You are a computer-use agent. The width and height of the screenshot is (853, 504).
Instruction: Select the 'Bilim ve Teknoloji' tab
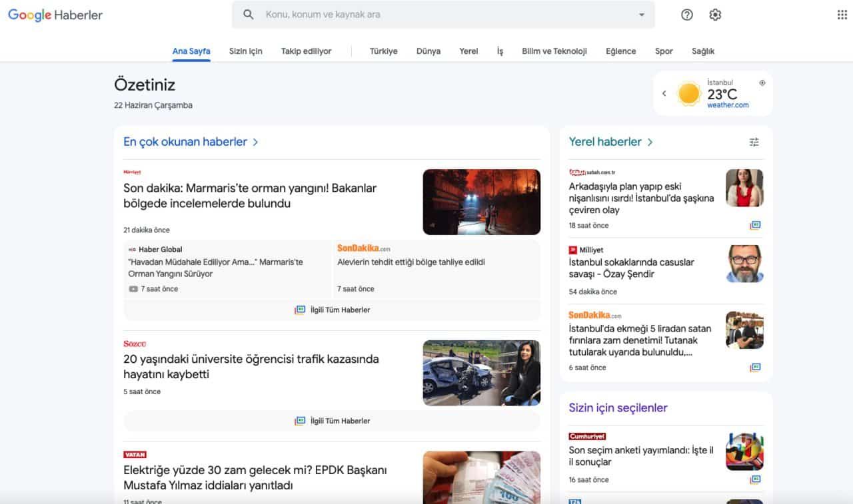[x=554, y=51]
